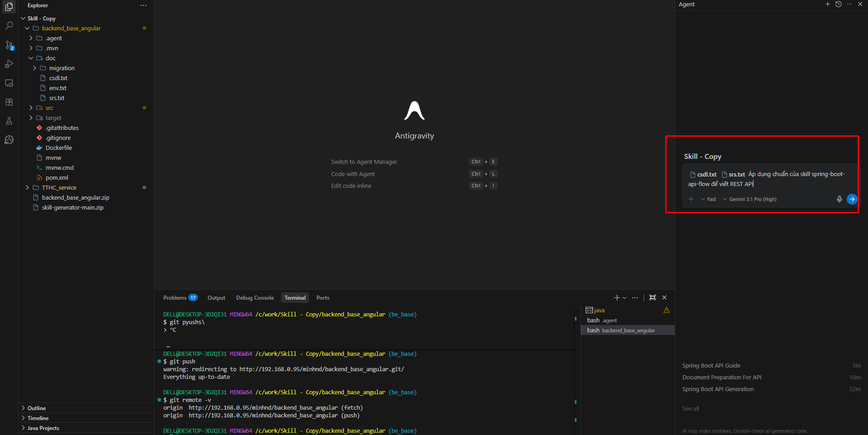Expand the THHC_service folder

tap(59, 187)
